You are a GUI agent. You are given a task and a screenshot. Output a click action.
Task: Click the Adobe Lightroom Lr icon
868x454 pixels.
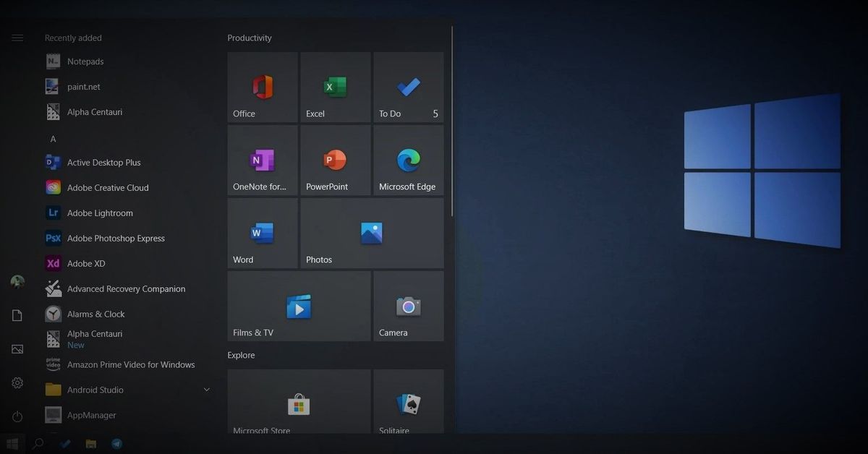(x=53, y=213)
